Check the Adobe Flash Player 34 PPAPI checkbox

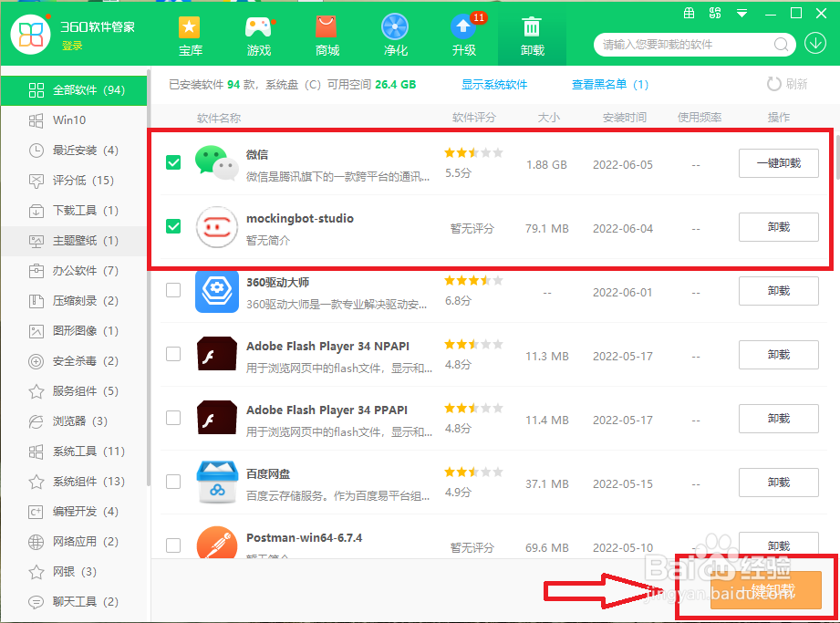(173, 417)
